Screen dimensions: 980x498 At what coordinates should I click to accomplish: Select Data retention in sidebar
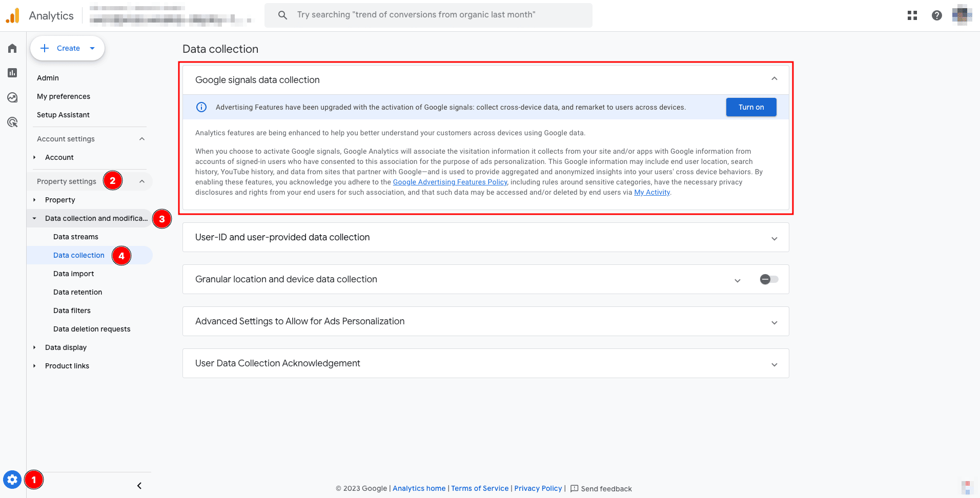click(x=77, y=292)
